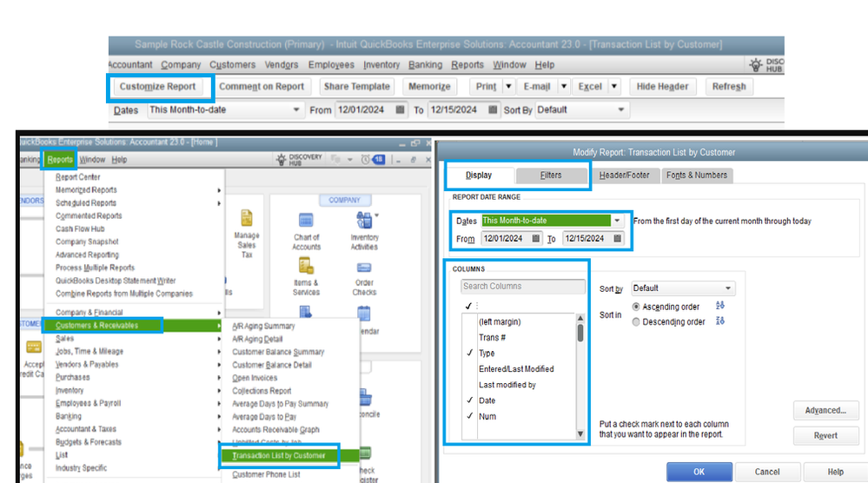The width and height of the screenshot is (868, 483).
Task: Open the Sort By Default dropdown in report toolbar
Action: [x=620, y=109]
